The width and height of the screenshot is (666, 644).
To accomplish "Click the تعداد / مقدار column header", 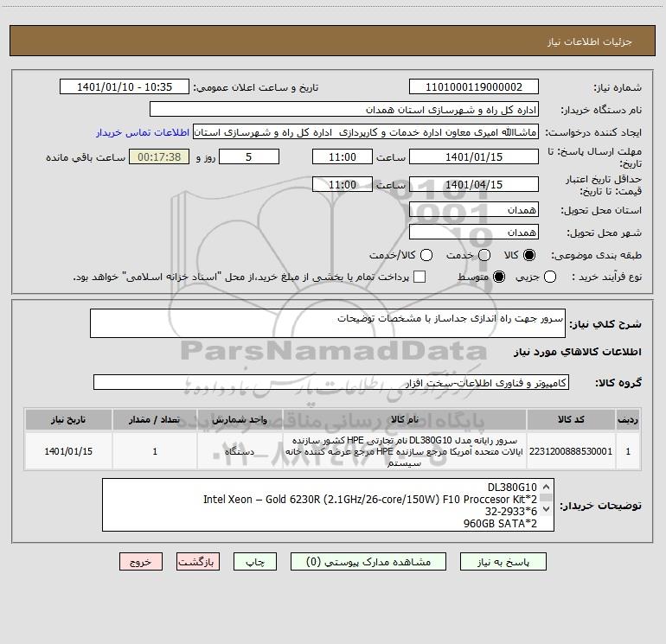I will click(155, 419).
